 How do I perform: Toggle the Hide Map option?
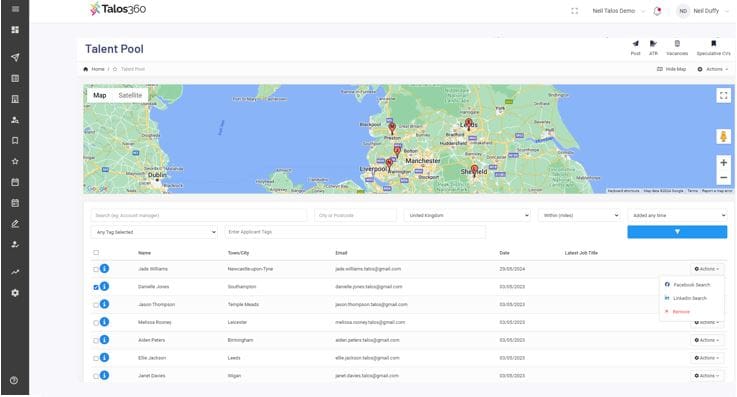(x=672, y=69)
